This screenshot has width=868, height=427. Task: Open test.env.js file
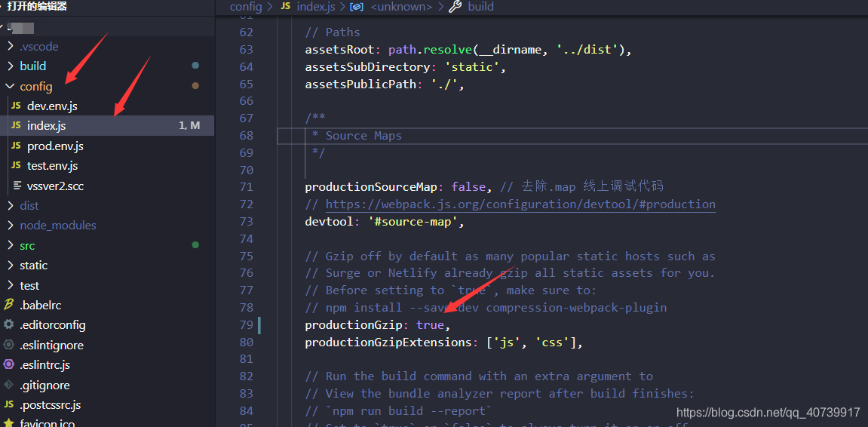(53, 165)
